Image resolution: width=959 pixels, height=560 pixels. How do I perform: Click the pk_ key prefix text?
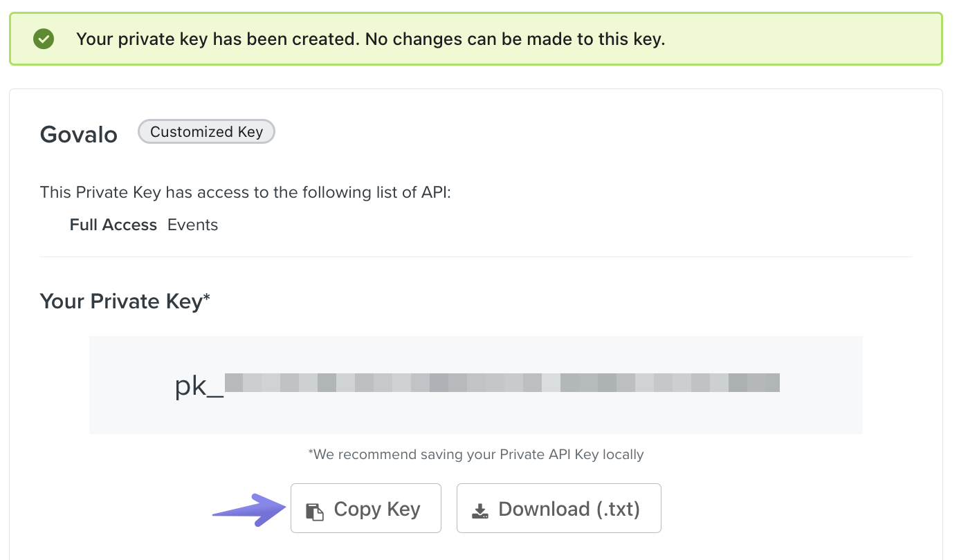click(x=199, y=386)
